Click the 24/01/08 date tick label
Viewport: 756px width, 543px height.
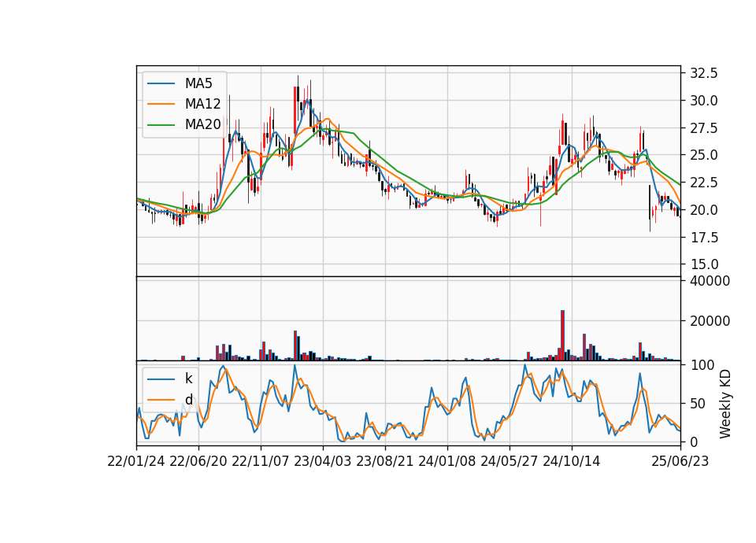tap(447, 461)
